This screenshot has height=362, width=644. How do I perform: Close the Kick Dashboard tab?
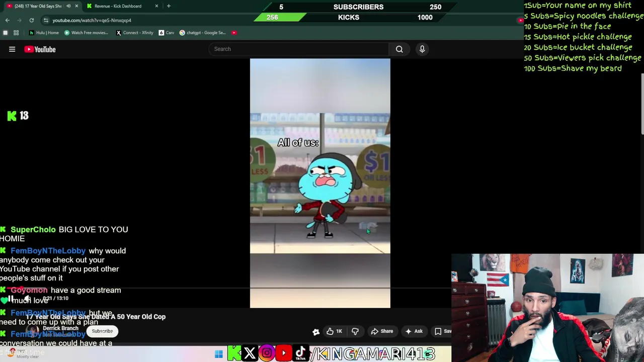click(x=156, y=6)
